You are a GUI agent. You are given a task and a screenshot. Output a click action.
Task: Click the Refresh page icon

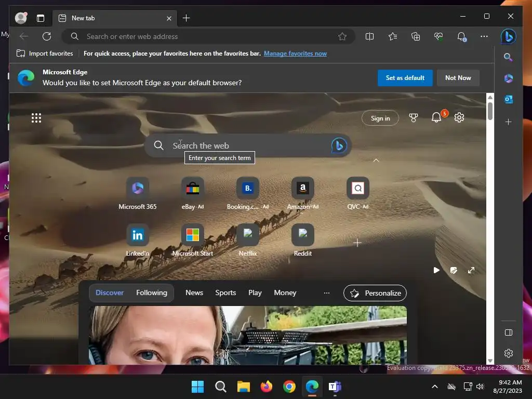pos(47,36)
